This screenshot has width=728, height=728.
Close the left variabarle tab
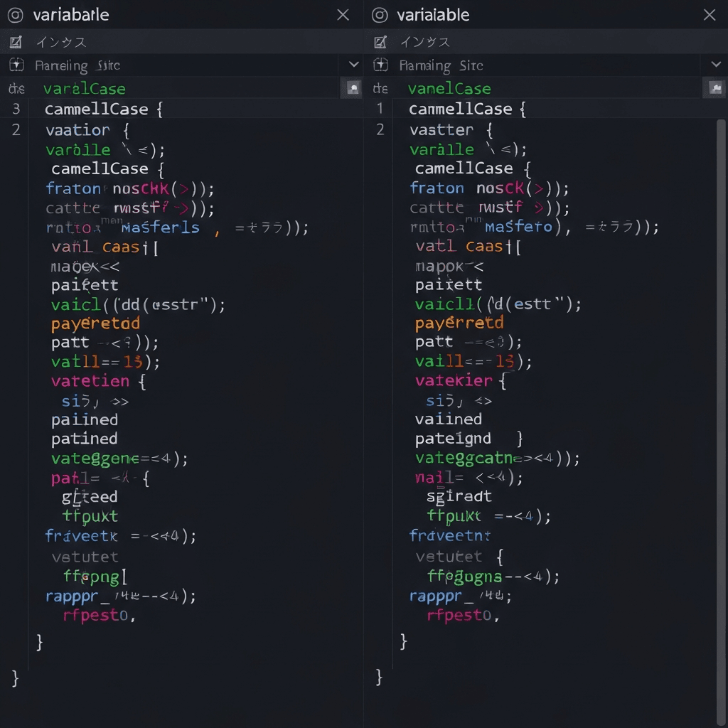[343, 15]
